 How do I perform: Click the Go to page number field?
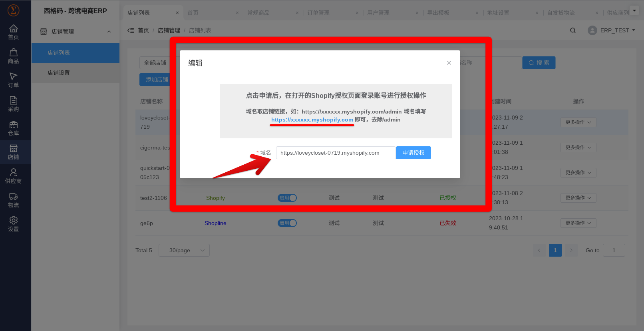[x=614, y=250]
